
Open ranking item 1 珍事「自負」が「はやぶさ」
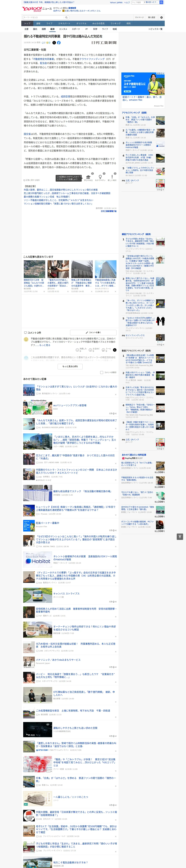tap(140, 120)
